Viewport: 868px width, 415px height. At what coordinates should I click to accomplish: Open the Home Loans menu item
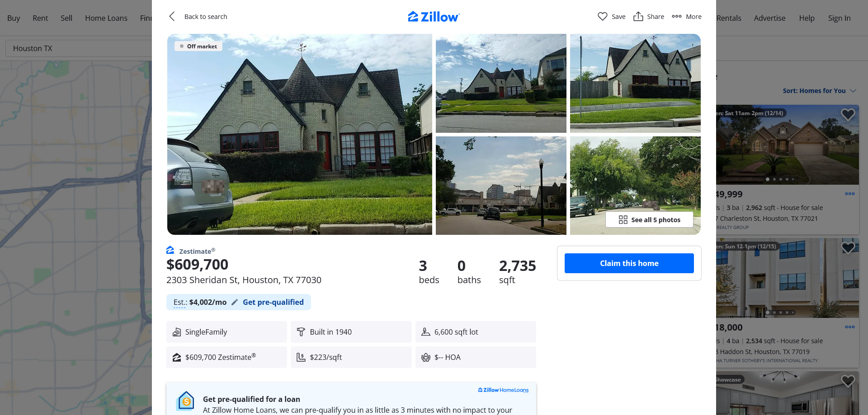click(x=106, y=18)
